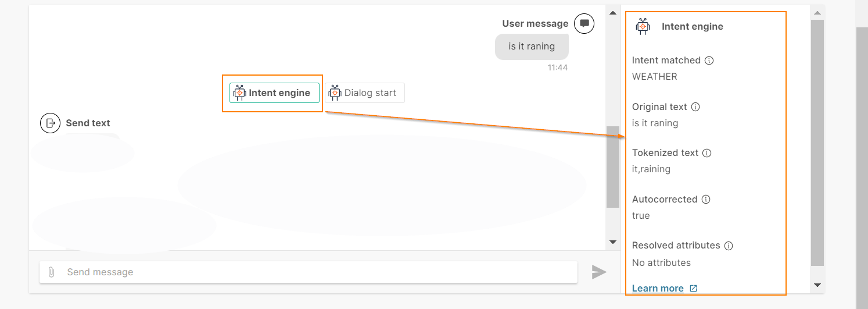Image resolution: width=868 pixels, height=309 pixels.
Task: Click info icon beside Original text
Action: [x=696, y=106]
